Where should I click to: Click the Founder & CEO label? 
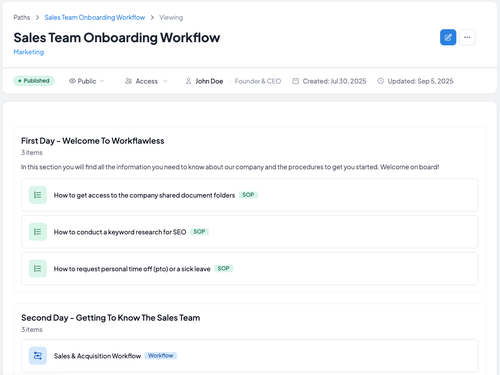[x=258, y=81]
